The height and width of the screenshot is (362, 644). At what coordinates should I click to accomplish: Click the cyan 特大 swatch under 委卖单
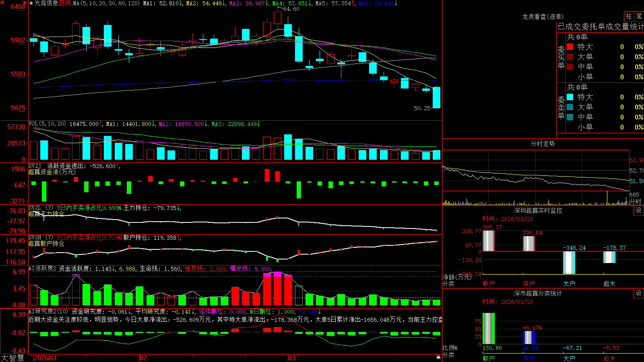[x=570, y=97]
